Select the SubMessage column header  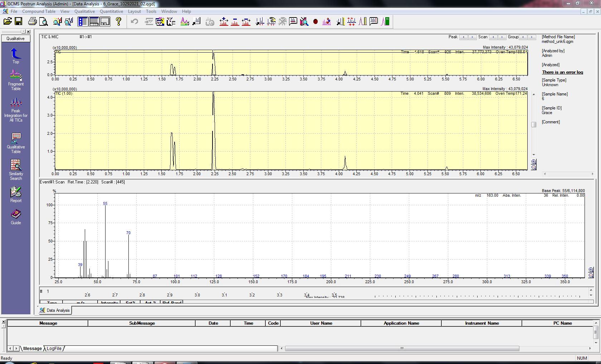[142, 323]
